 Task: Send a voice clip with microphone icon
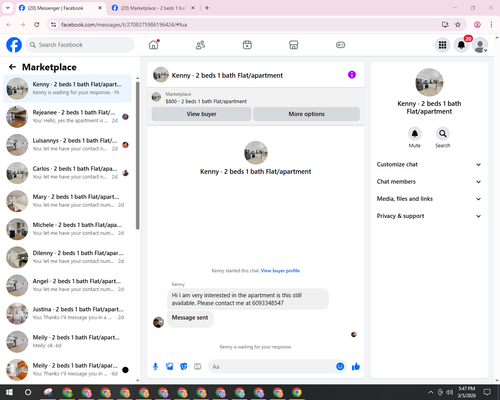(x=155, y=367)
